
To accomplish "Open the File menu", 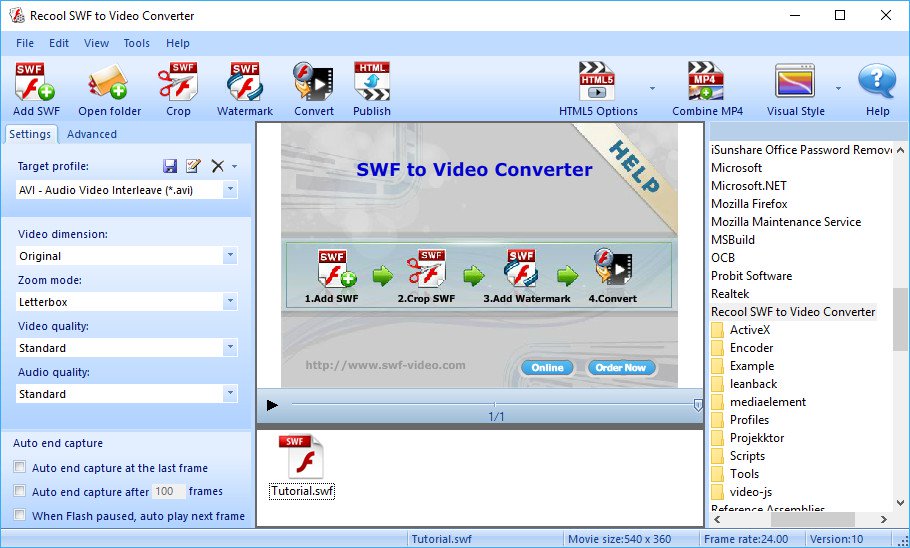I will 25,43.
